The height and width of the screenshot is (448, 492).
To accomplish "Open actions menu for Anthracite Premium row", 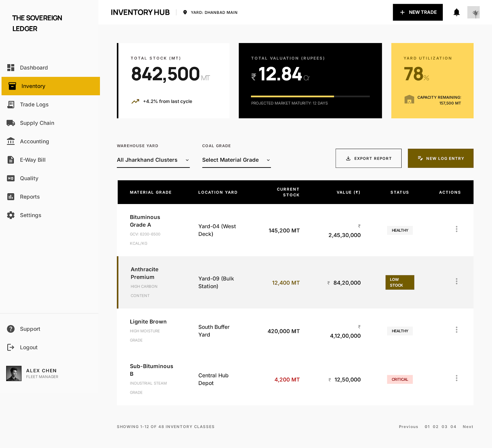I will pos(456,281).
